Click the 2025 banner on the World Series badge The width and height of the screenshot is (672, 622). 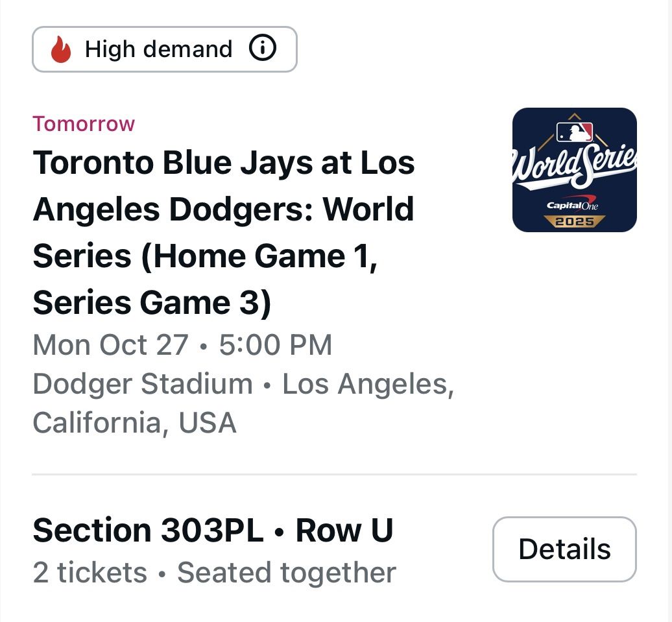tap(573, 221)
